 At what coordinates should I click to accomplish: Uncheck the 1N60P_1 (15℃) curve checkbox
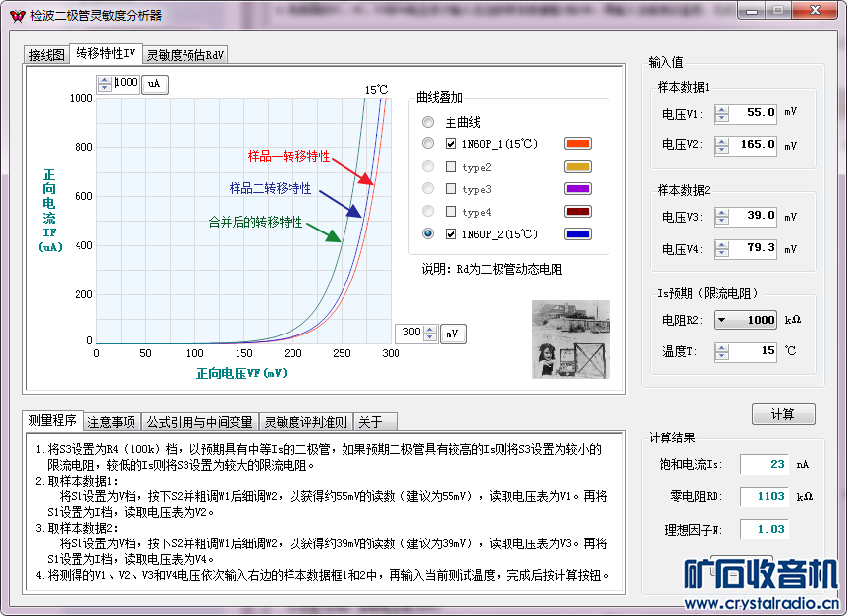pyautogui.click(x=451, y=143)
